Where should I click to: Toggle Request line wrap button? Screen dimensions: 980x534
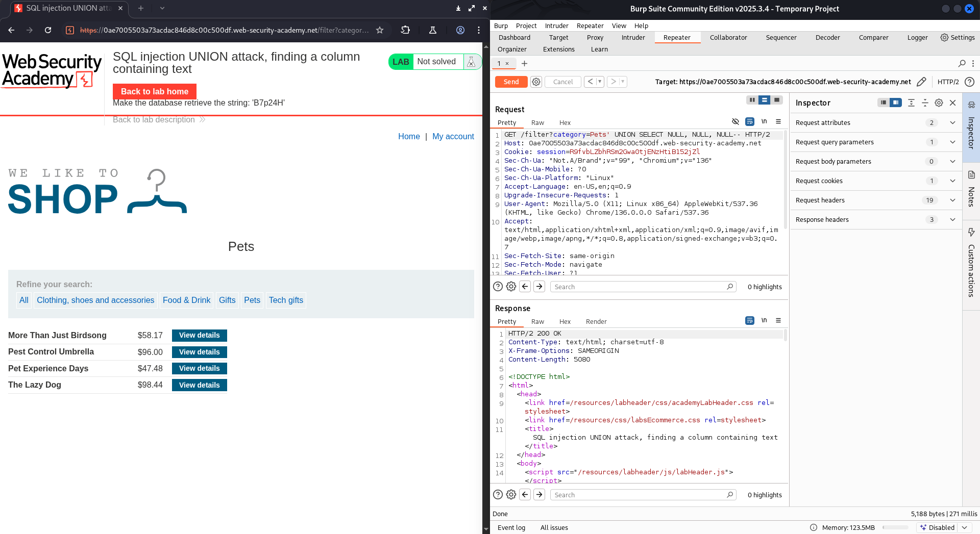750,121
